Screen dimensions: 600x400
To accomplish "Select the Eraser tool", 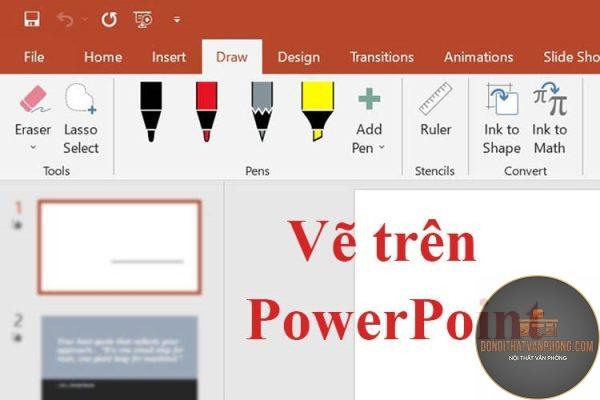I will (x=33, y=111).
